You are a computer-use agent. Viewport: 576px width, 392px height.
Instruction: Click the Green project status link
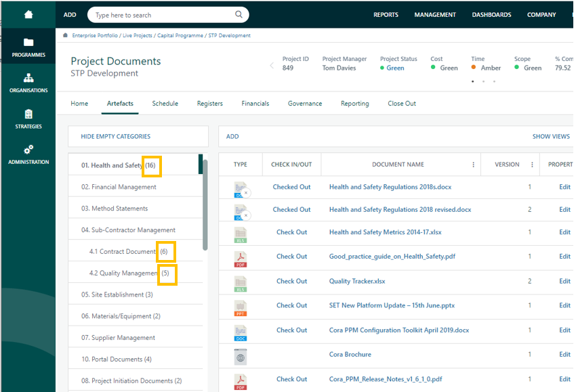395,68
